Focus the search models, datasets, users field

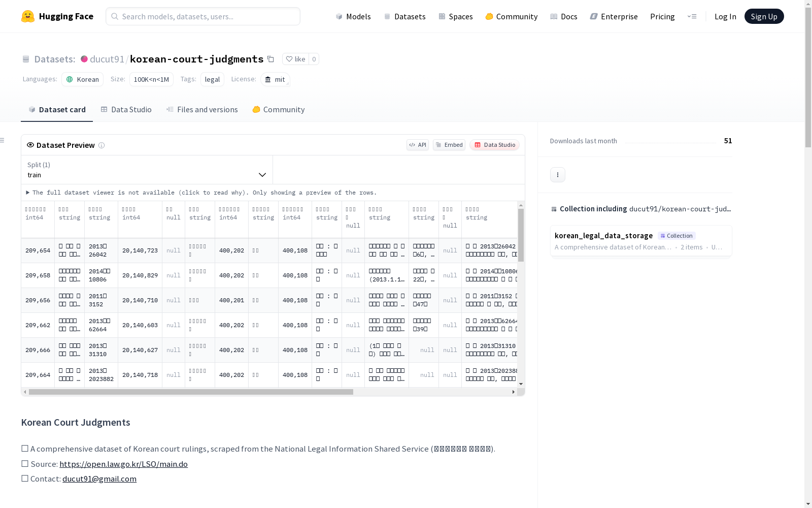click(x=203, y=16)
